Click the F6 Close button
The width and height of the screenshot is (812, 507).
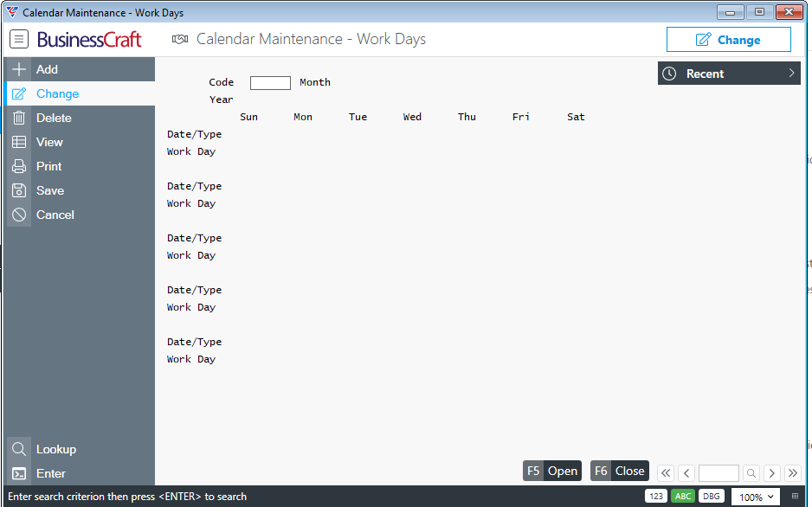pyautogui.click(x=619, y=471)
